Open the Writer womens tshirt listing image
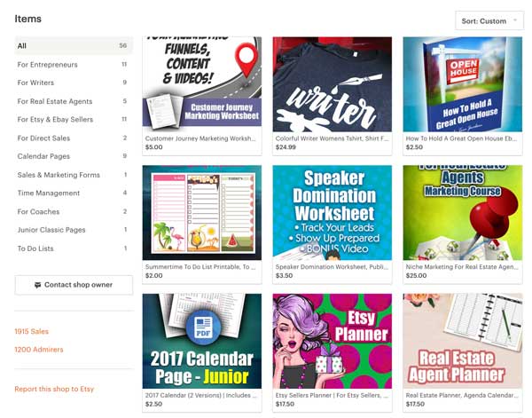The height and width of the screenshot is (418, 532). 332,84
